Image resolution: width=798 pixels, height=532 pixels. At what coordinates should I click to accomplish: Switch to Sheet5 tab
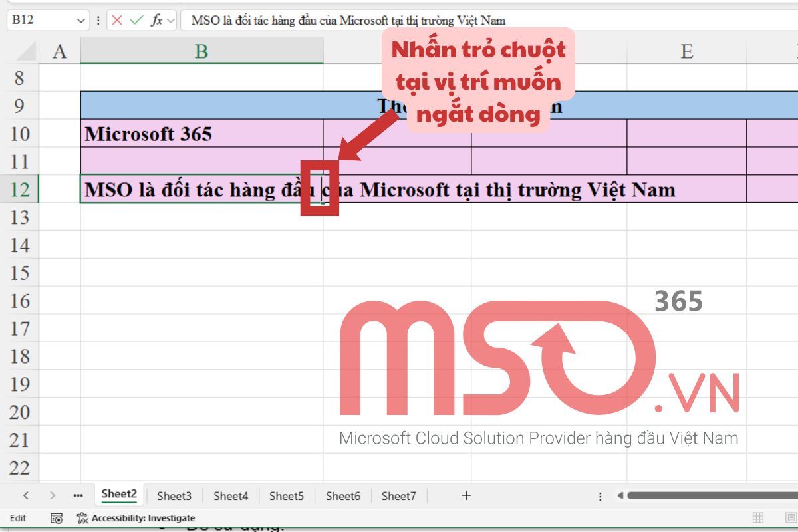point(287,495)
